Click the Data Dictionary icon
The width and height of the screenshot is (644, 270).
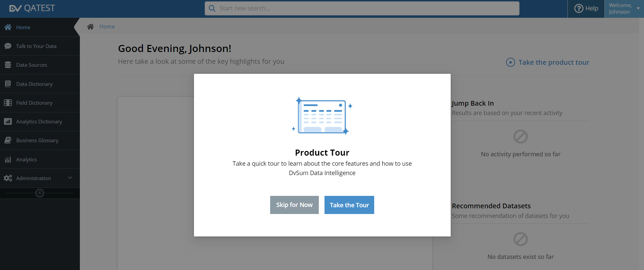[x=8, y=84]
